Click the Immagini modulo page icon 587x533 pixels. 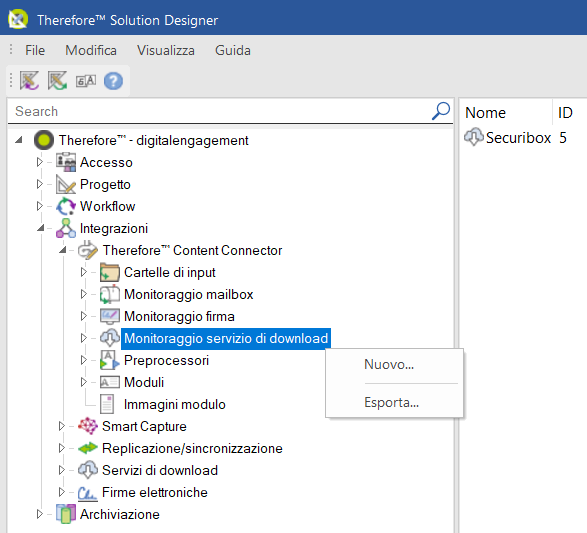coord(107,404)
